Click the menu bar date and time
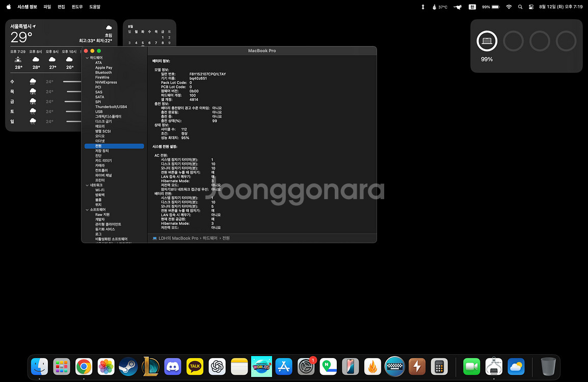The image size is (588, 382). click(x=560, y=7)
